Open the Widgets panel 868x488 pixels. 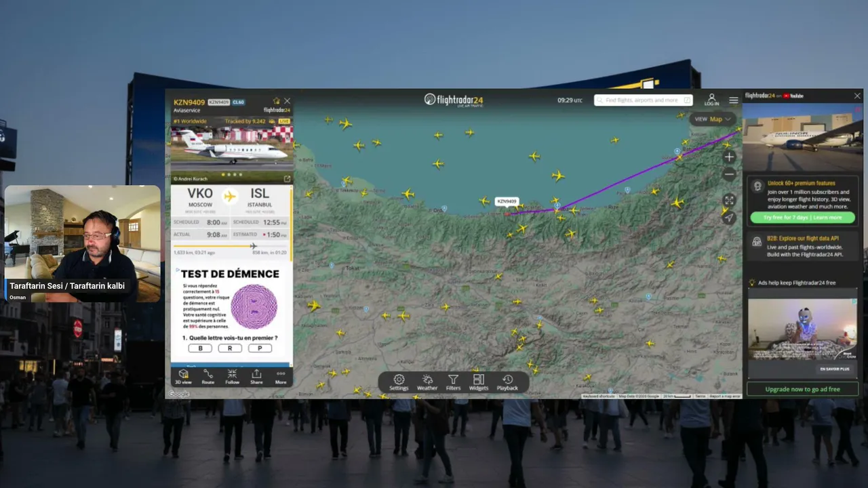[x=479, y=383]
